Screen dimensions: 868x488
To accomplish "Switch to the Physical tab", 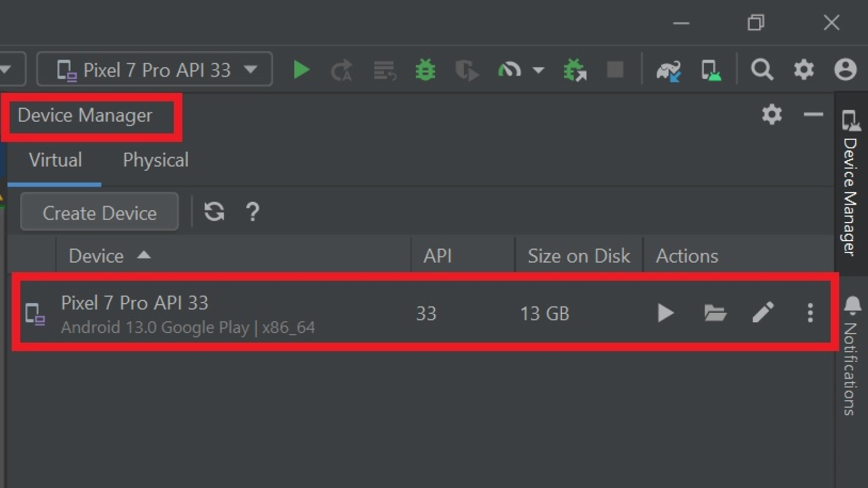I will pyautogui.click(x=156, y=161).
